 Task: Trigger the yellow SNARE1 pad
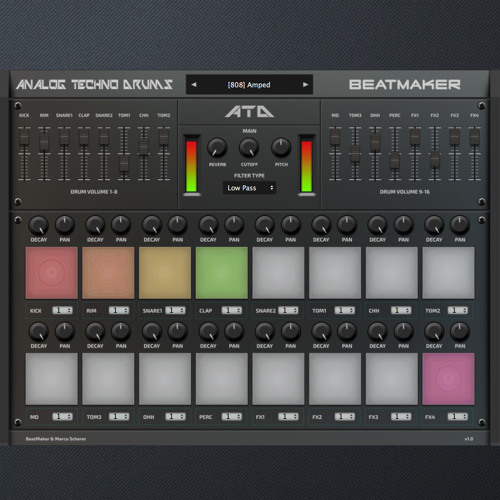point(165,273)
